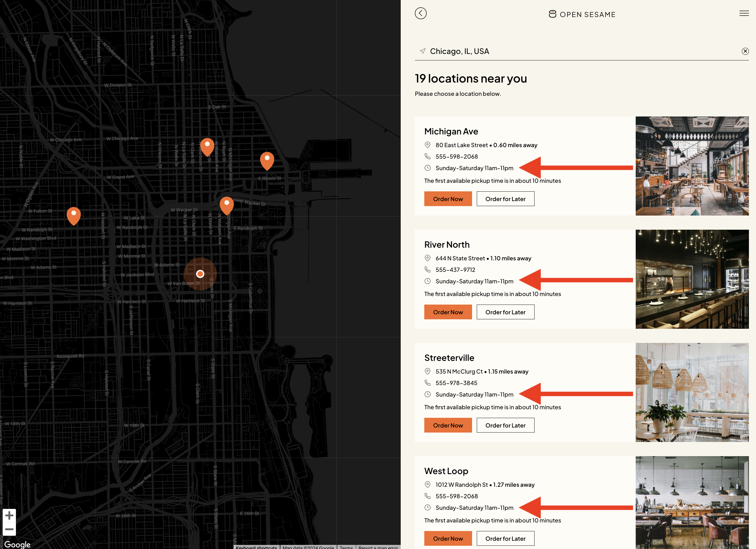Click phone number 555-437-9712

[455, 270]
